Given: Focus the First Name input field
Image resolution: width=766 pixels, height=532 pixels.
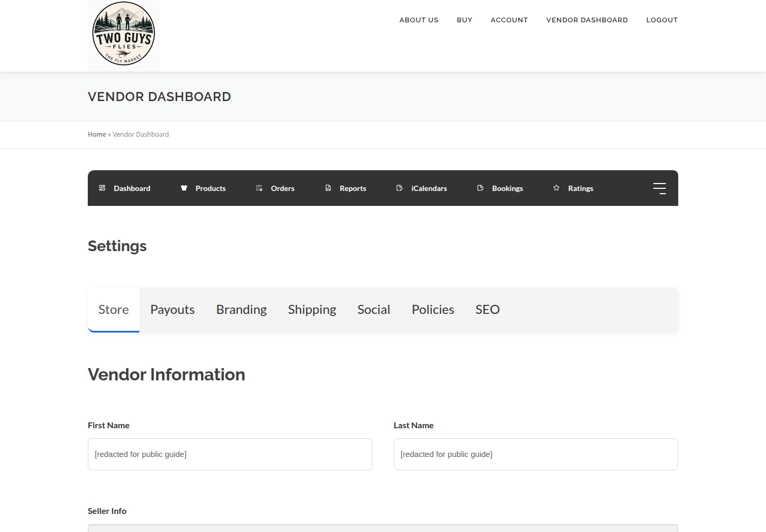Looking at the screenshot, I should [x=230, y=454].
